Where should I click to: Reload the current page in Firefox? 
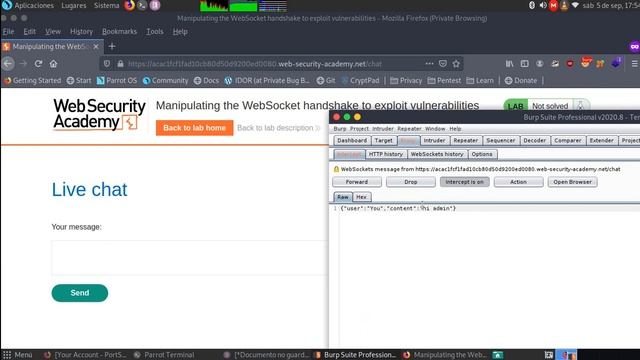[38, 64]
